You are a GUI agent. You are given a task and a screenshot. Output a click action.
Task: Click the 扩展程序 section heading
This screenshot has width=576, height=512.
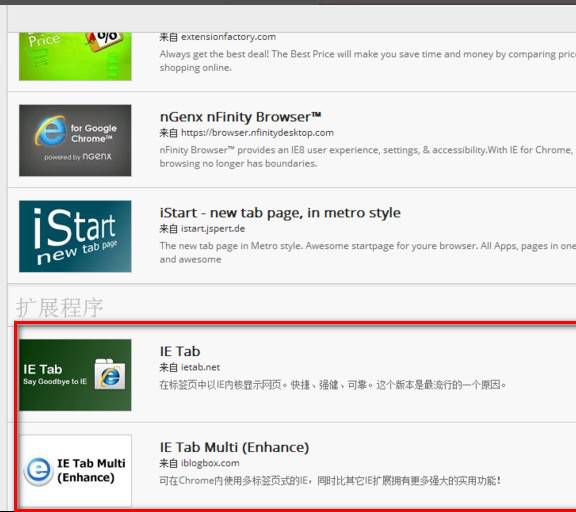pos(60,308)
